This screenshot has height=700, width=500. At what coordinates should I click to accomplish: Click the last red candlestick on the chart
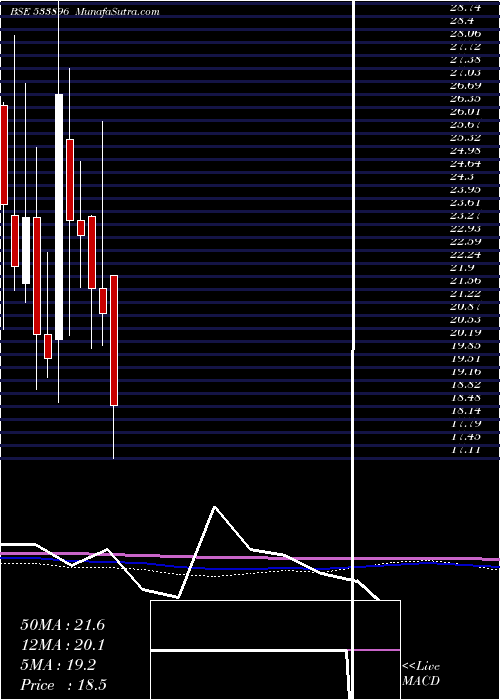[114, 341]
